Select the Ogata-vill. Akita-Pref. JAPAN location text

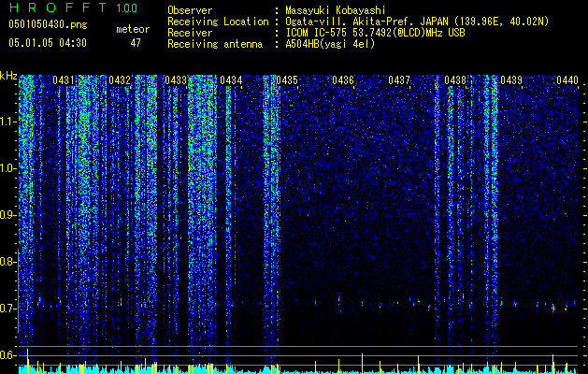pyautogui.click(x=417, y=22)
